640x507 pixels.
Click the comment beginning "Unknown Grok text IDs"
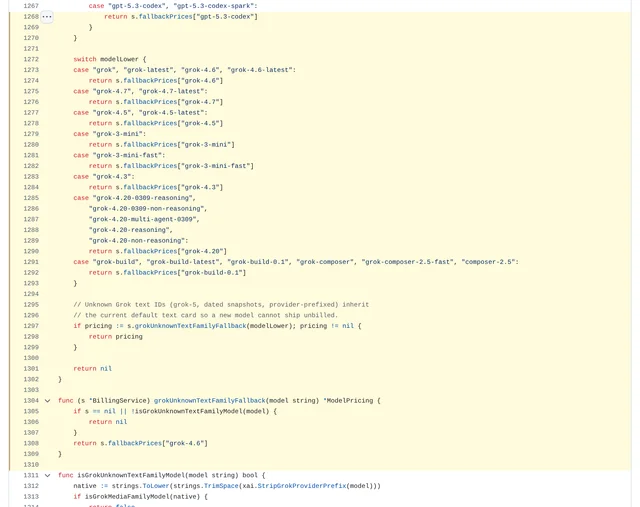coord(221,305)
